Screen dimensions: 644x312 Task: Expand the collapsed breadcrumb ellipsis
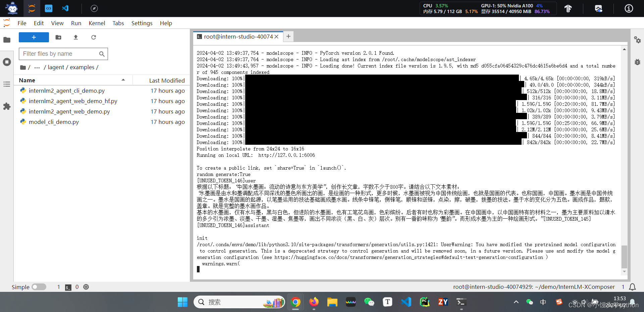pyautogui.click(x=37, y=68)
